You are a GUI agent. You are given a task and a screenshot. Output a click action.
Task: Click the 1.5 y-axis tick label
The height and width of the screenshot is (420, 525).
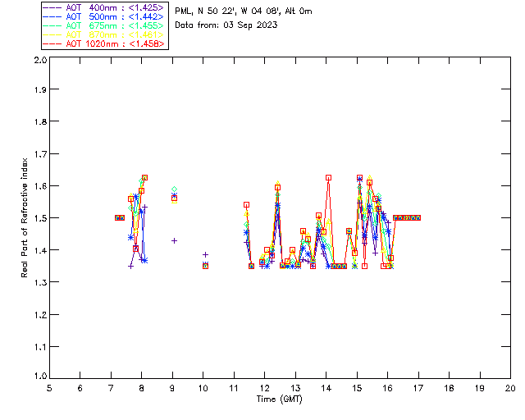point(39,218)
